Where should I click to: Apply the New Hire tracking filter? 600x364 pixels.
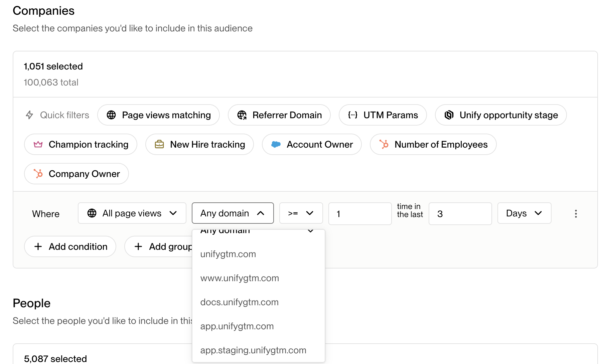tap(199, 144)
